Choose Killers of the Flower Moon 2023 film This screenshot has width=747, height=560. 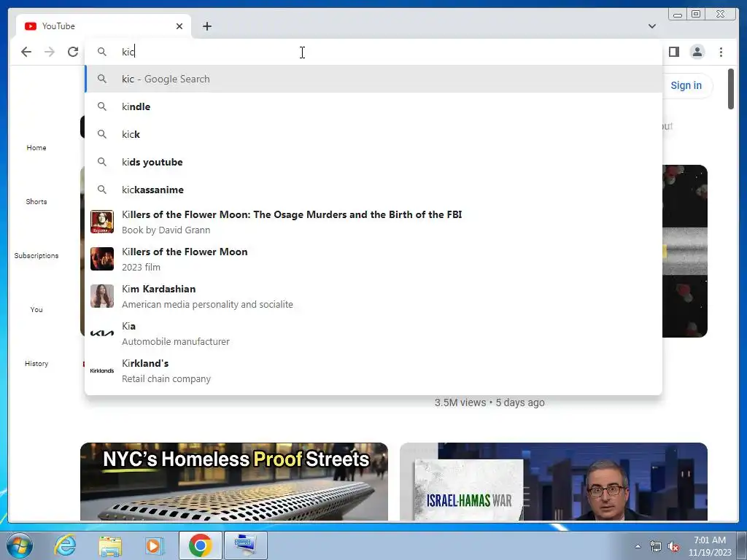point(373,259)
